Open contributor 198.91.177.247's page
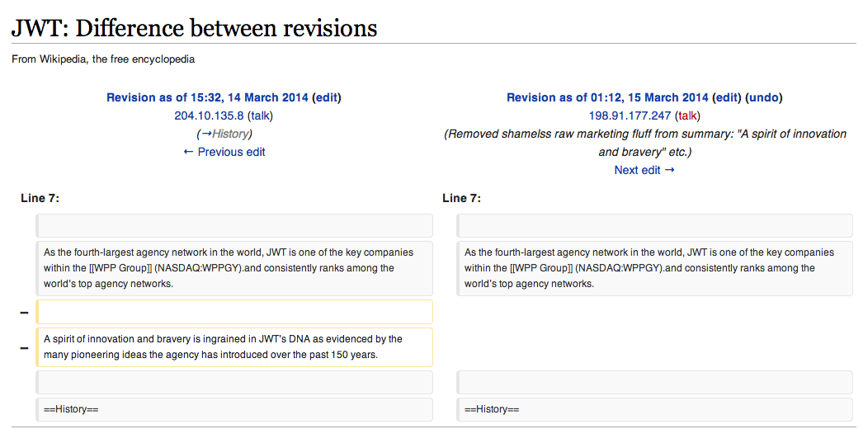 click(630, 115)
